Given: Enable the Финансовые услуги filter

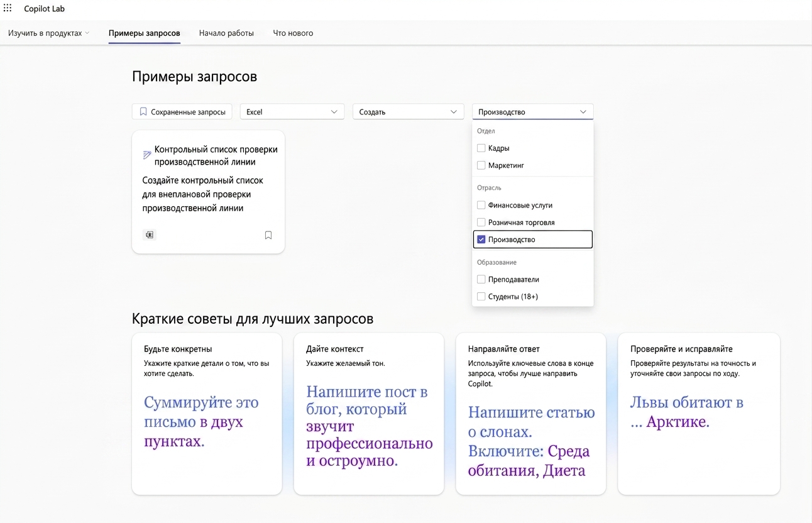Looking at the screenshot, I should (481, 205).
